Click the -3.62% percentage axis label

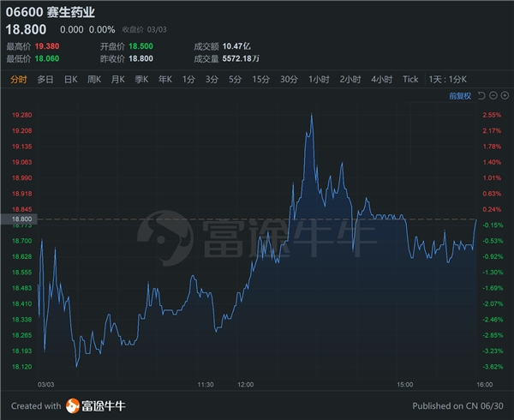(493, 367)
